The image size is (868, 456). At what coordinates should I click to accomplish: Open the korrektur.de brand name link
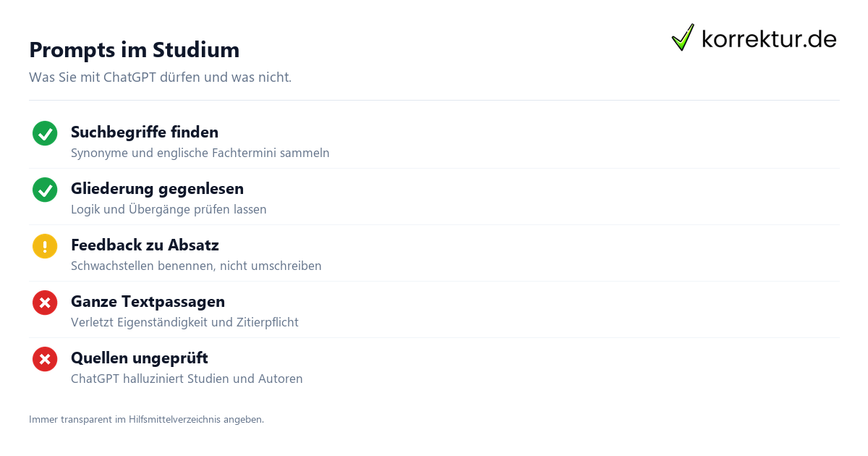(x=770, y=38)
